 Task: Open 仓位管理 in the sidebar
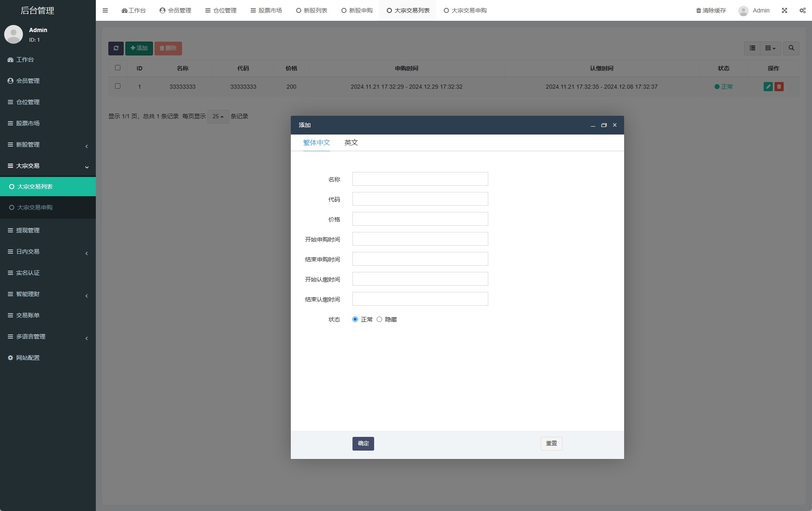48,102
